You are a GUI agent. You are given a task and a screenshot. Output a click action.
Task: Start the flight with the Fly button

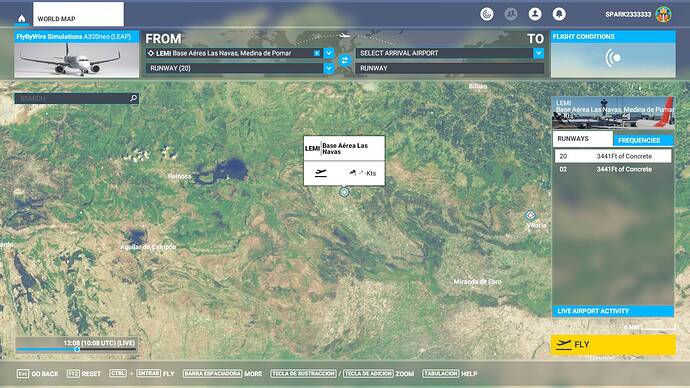click(613, 344)
